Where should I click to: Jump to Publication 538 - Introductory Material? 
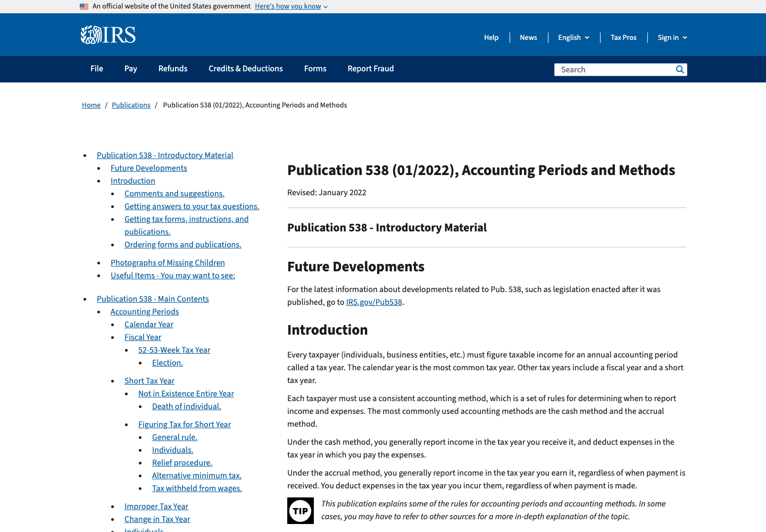pos(165,155)
